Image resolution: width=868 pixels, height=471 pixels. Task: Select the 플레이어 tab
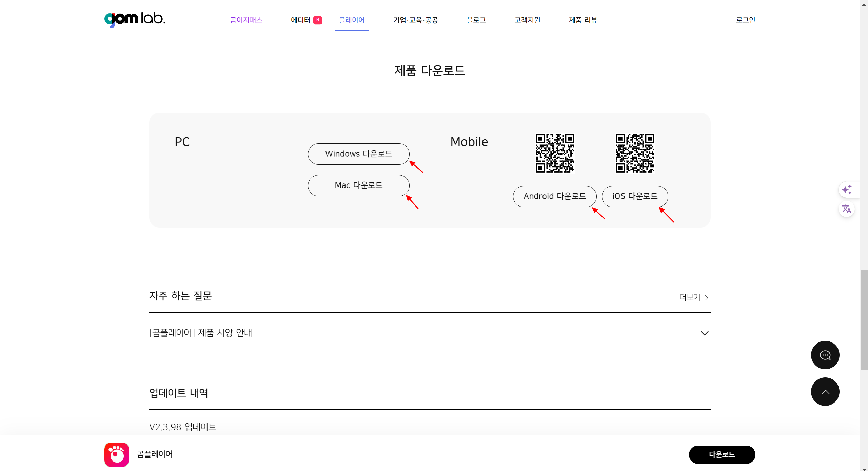[x=352, y=20]
